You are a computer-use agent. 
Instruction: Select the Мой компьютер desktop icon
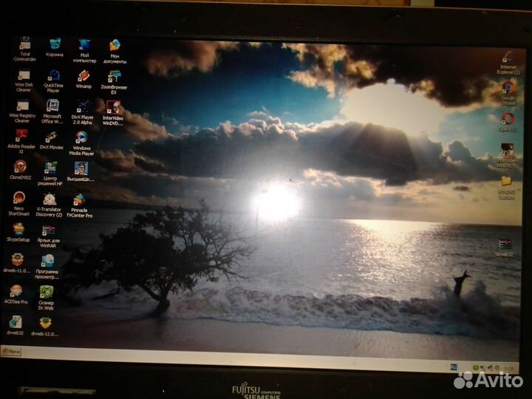pyautogui.click(x=84, y=51)
